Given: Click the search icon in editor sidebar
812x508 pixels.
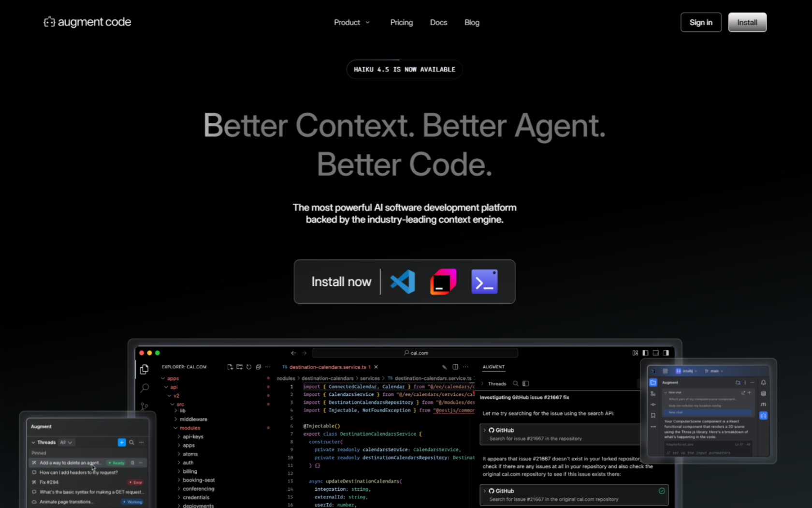Looking at the screenshot, I should pyautogui.click(x=145, y=388).
